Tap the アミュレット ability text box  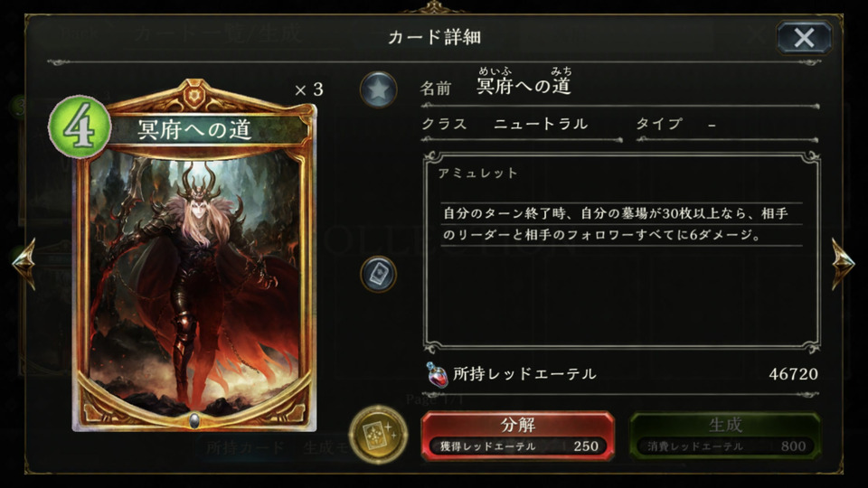coord(621,252)
